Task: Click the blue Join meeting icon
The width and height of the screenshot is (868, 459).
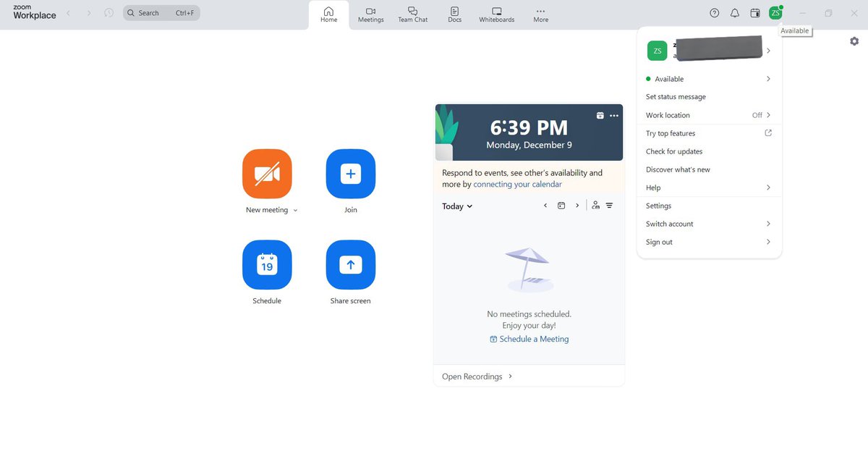Action: 351,174
